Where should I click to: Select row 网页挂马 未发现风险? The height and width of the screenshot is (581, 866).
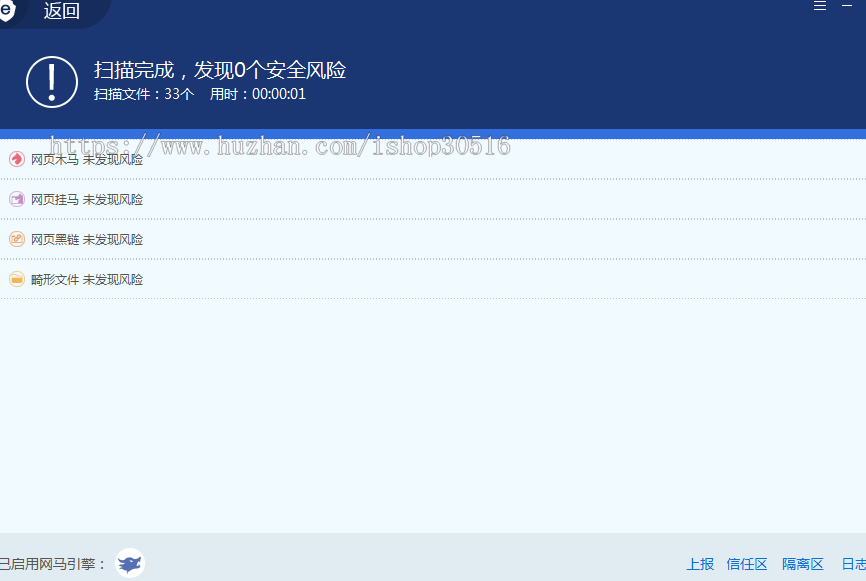coord(433,199)
